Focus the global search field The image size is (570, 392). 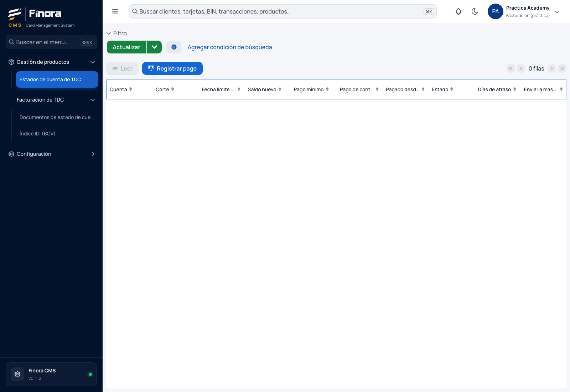pos(283,11)
